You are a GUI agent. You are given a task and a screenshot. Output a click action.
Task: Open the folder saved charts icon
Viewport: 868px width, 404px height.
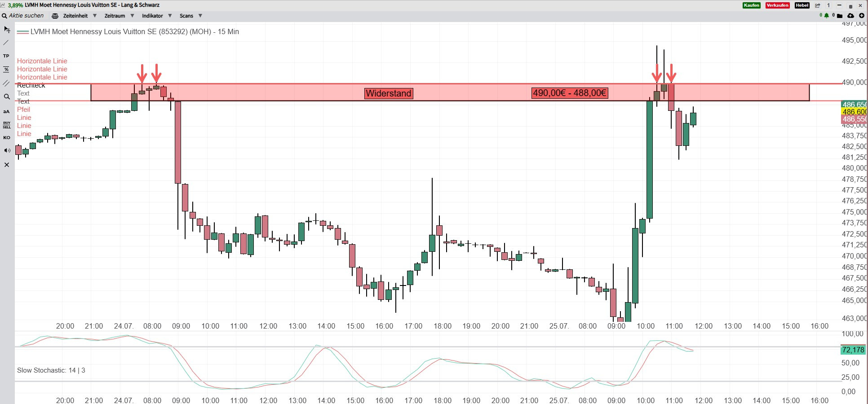pyautogui.click(x=840, y=16)
